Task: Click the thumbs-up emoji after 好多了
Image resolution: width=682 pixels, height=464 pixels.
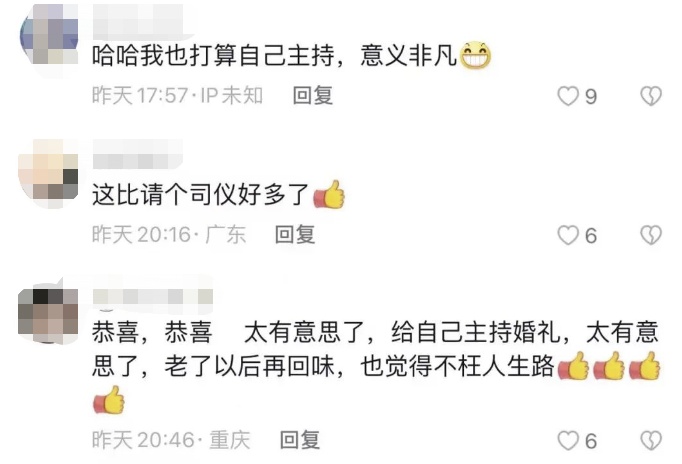Action: [329, 194]
